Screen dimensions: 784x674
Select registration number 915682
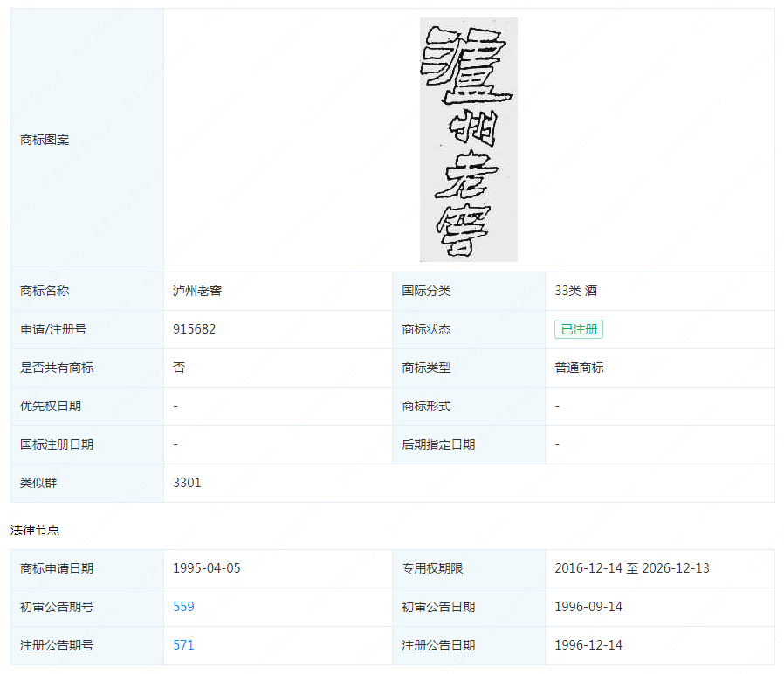pos(194,329)
